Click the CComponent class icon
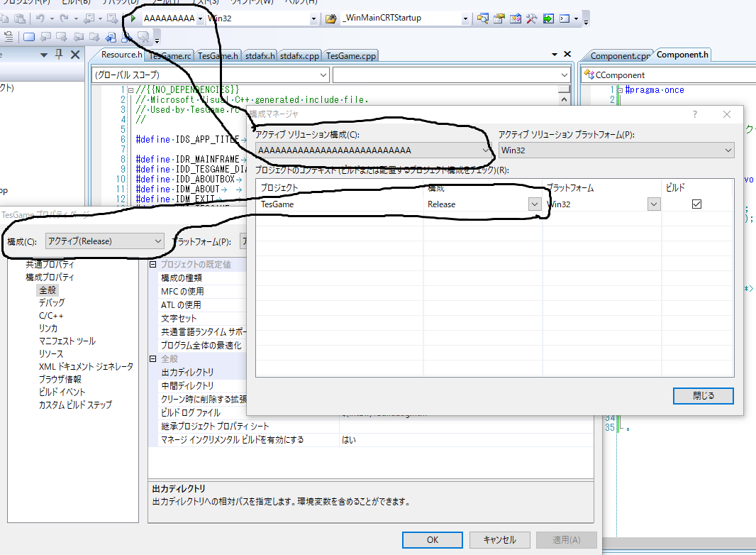The height and width of the screenshot is (555, 756). point(589,75)
